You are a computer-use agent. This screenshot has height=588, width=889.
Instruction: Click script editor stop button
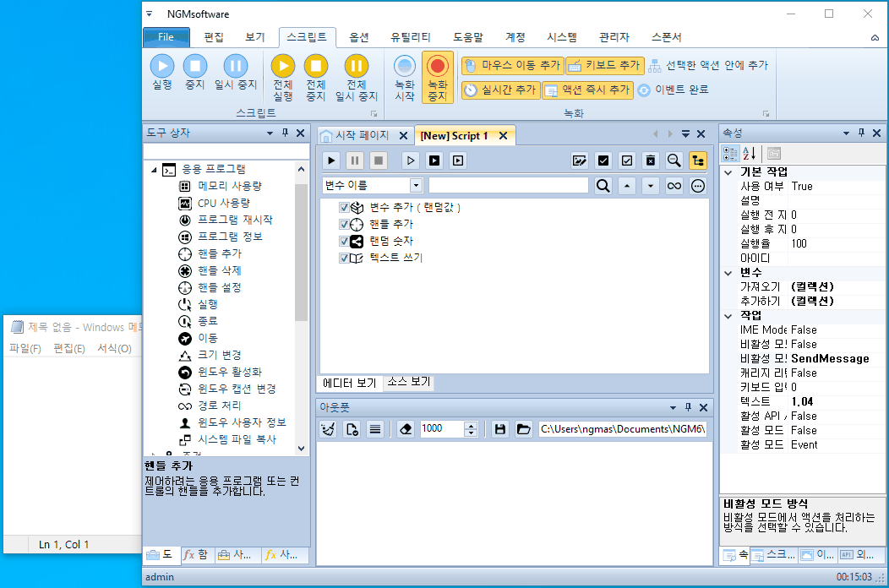click(379, 161)
